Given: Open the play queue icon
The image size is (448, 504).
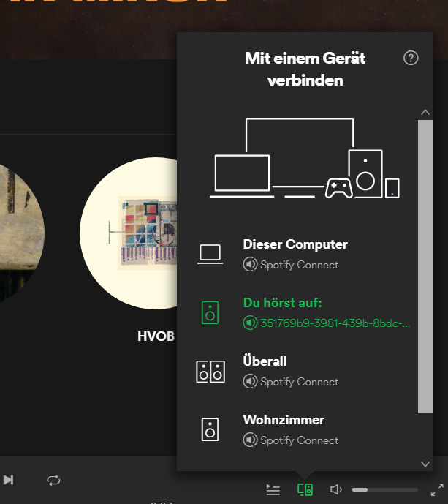Looking at the screenshot, I should point(273,489).
